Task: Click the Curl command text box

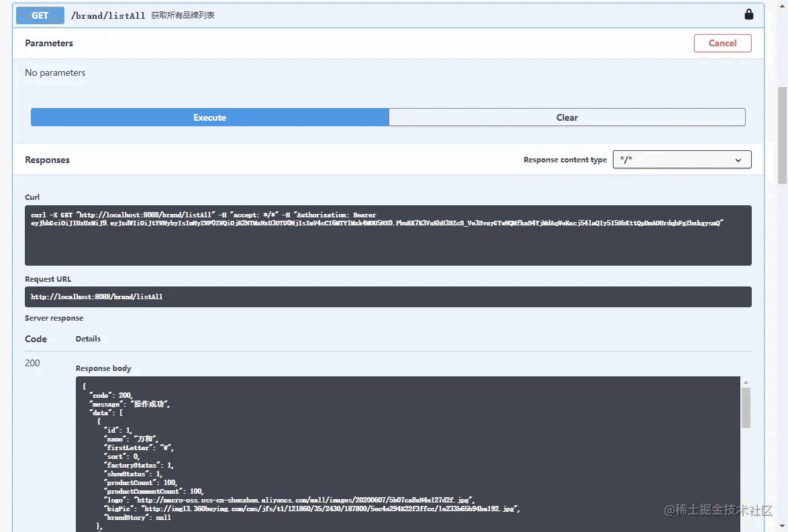Action: pyautogui.click(x=388, y=235)
